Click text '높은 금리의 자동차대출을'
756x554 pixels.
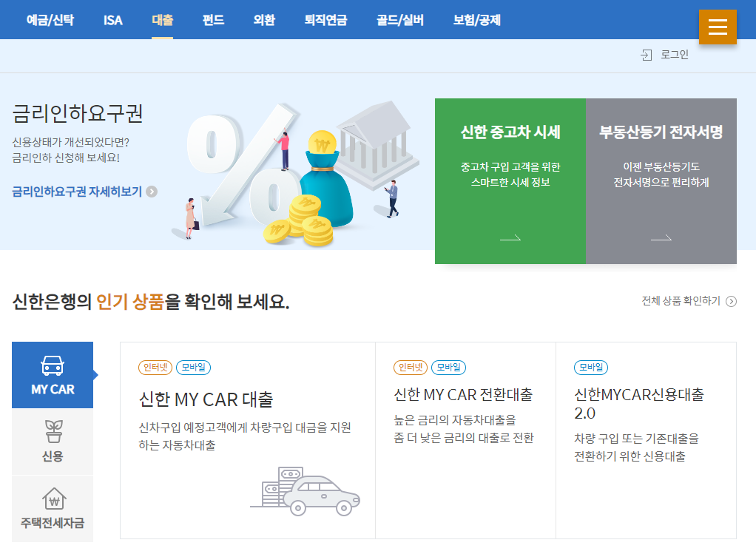tap(455, 420)
